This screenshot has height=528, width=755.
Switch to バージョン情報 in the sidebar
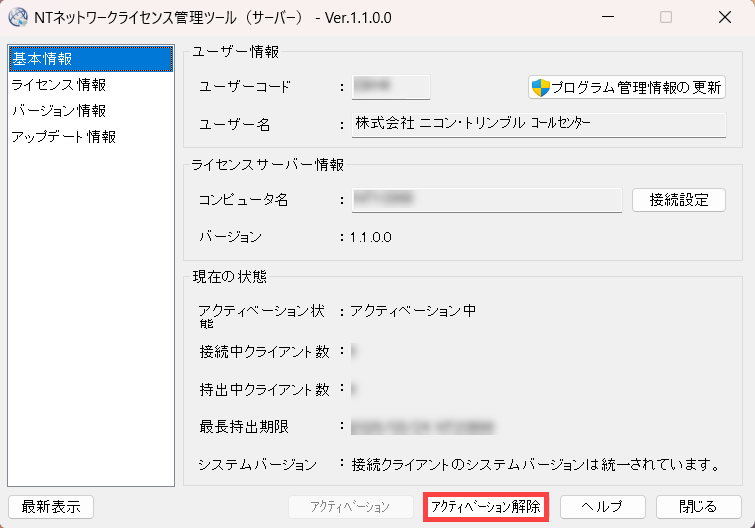(58, 111)
